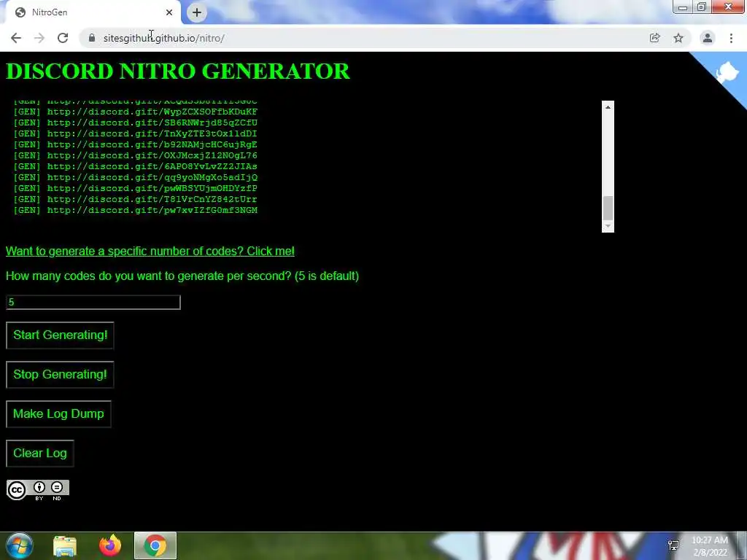Select the NitroGen browser tab
747x560 pixels.
[x=93, y=12]
